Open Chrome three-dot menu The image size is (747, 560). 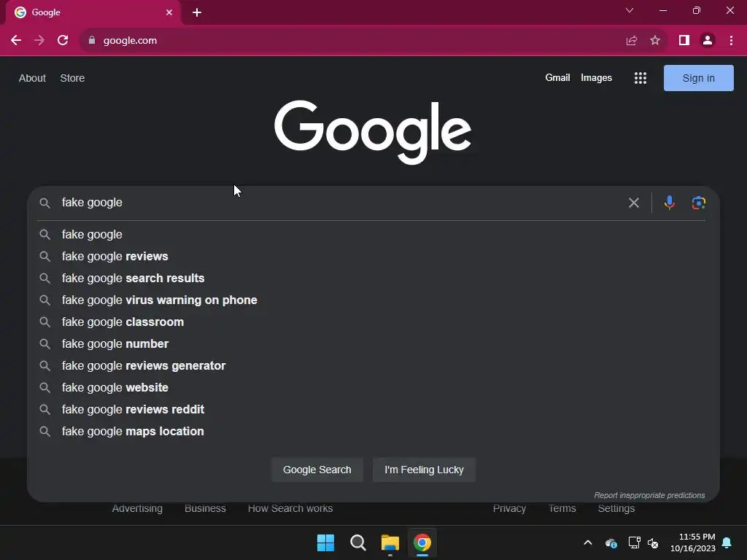[731, 41]
